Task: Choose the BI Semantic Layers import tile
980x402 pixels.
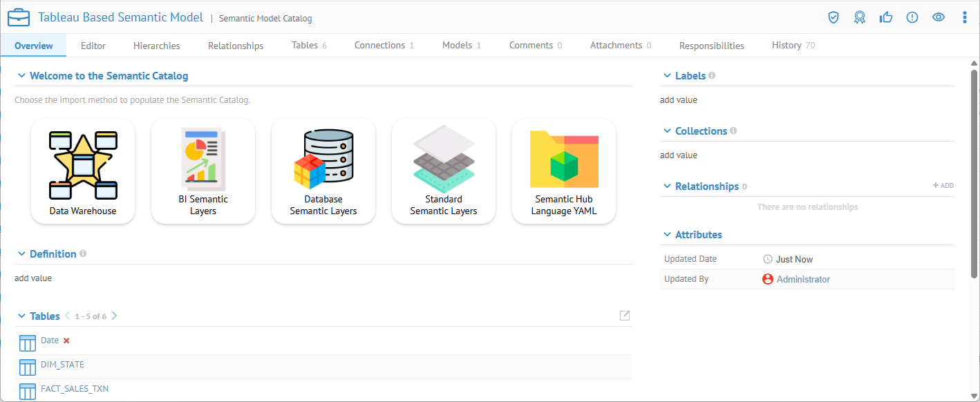Action: click(x=203, y=171)
